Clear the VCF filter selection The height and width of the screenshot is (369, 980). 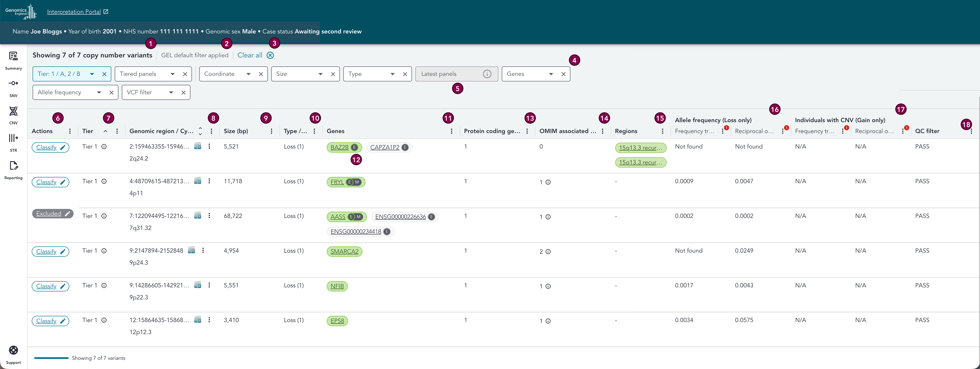tap(183, 92)
